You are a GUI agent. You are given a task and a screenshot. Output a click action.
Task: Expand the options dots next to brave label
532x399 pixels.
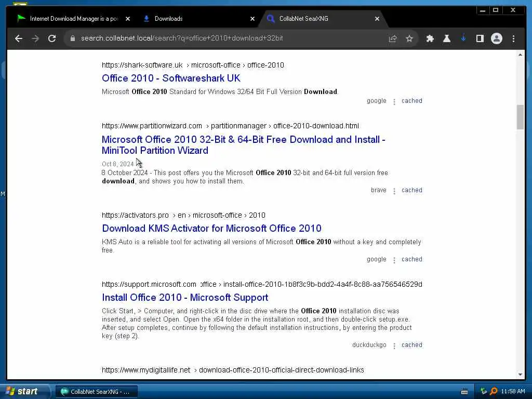[x=394, y=191]
